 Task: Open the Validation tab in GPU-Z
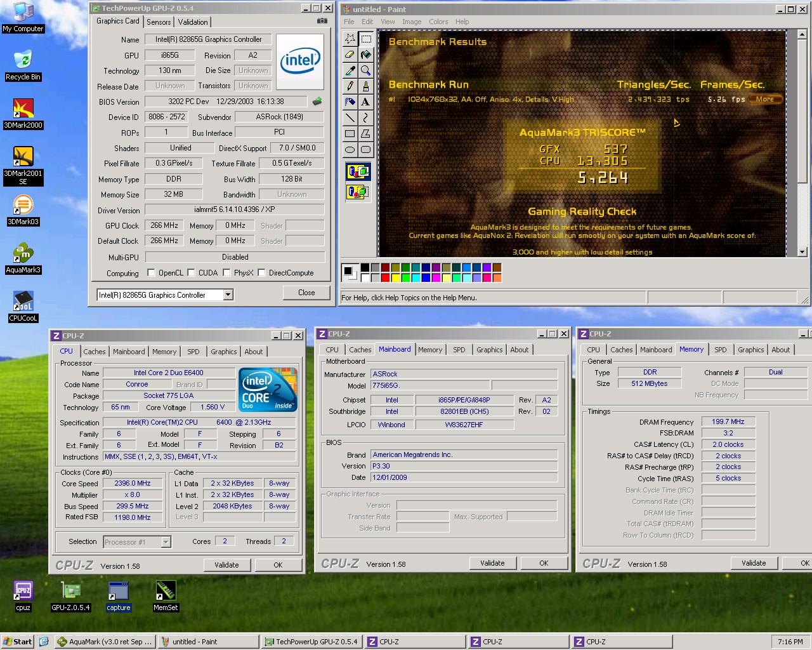193,22
